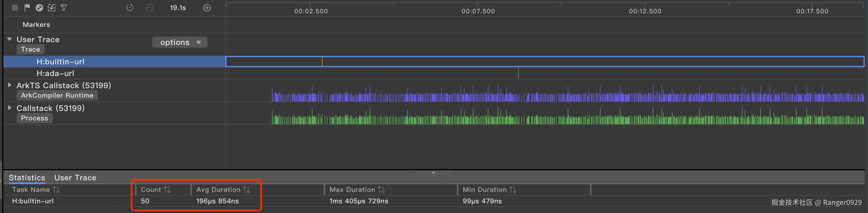Image resolution: width=868 pixels, height=213 pixels.
Task: Click the 19.1s duration readout
Action: pos(178,8)
